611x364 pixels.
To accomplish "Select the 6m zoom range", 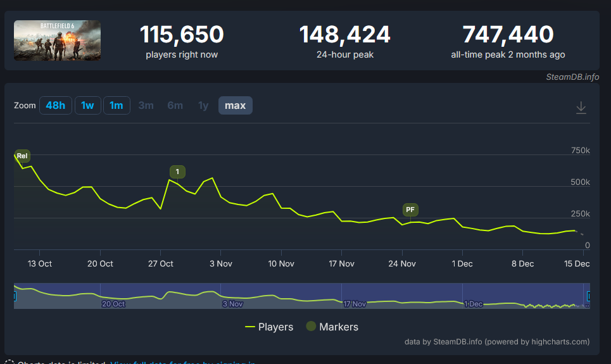I will [175, 105].
